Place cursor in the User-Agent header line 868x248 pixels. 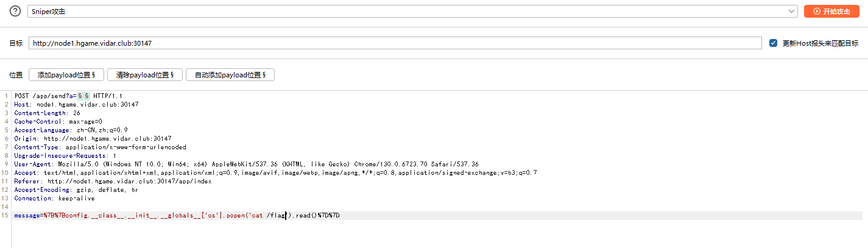pos(246,165)
